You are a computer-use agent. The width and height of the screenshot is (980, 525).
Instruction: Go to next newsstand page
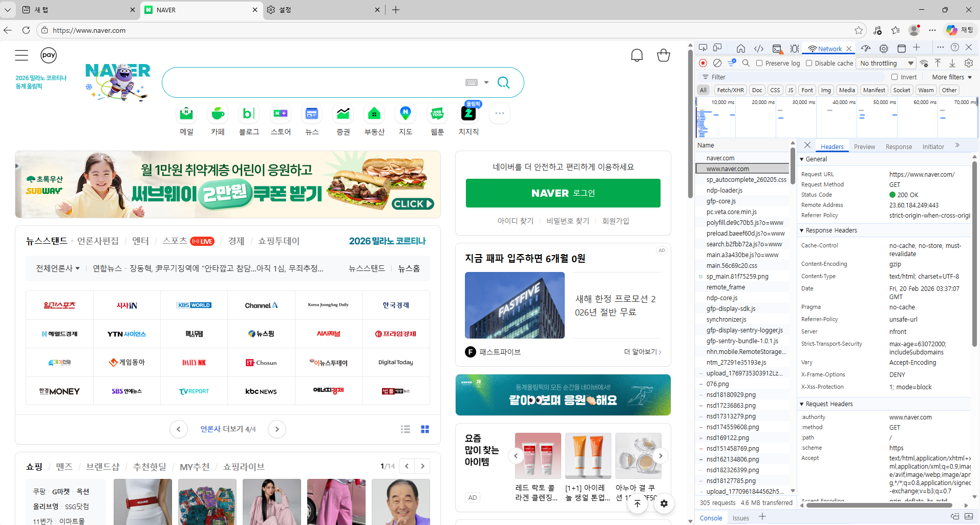[277, 429]
